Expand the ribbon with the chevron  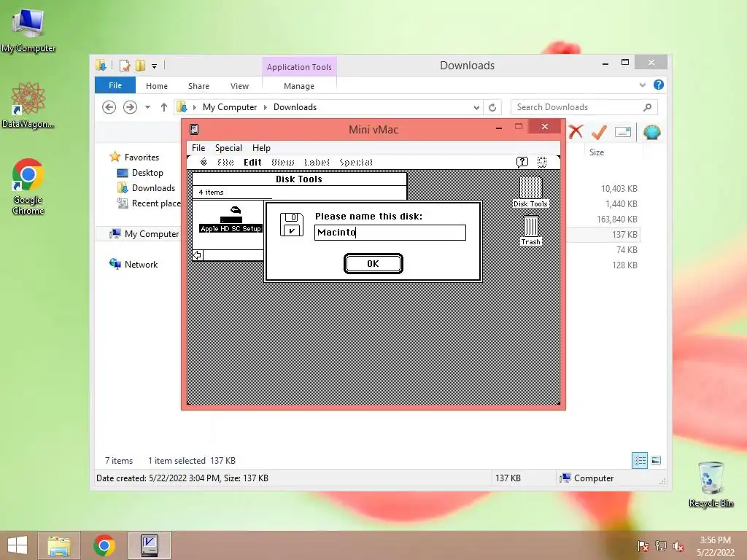pyautogui.click(x=642, y=85)
